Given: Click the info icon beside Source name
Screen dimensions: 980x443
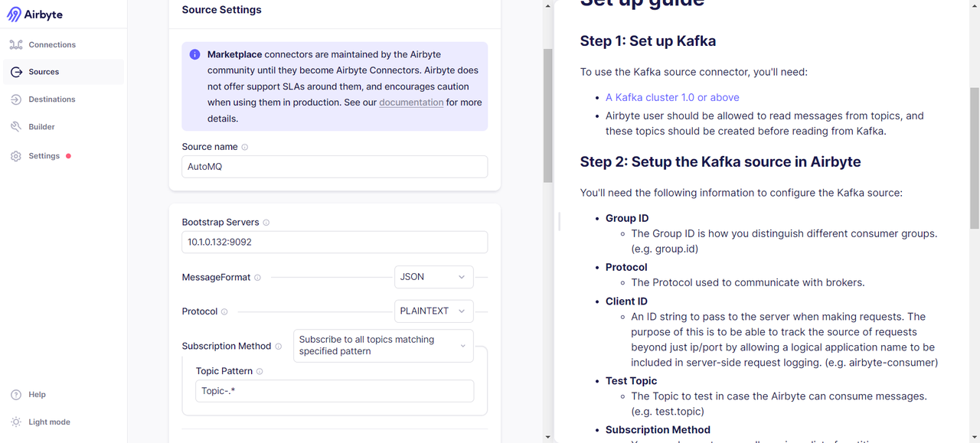Looking at the screenshot, I should [x=245, y=147].
